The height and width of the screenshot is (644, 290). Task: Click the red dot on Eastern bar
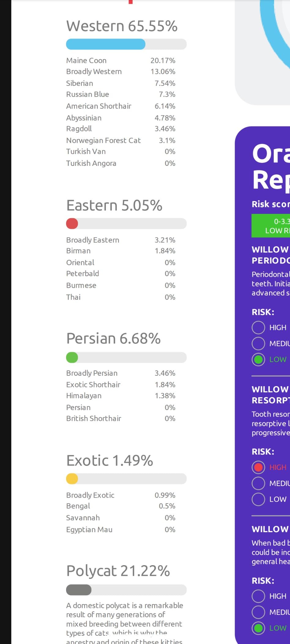[x=72, y=224]
